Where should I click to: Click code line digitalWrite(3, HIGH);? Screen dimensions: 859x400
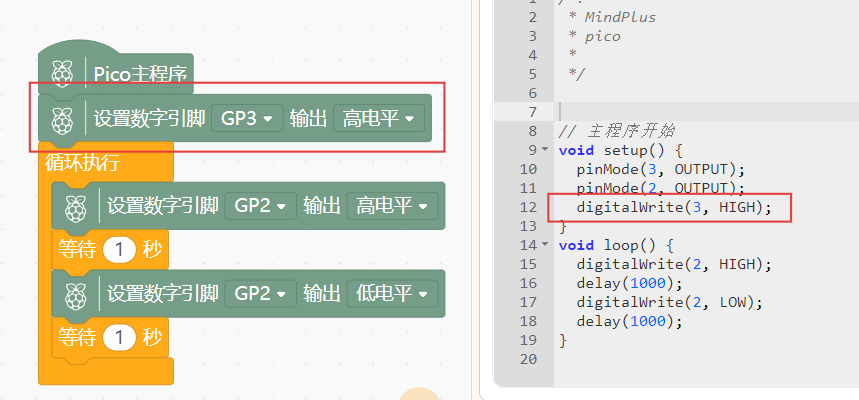point(674,207)
